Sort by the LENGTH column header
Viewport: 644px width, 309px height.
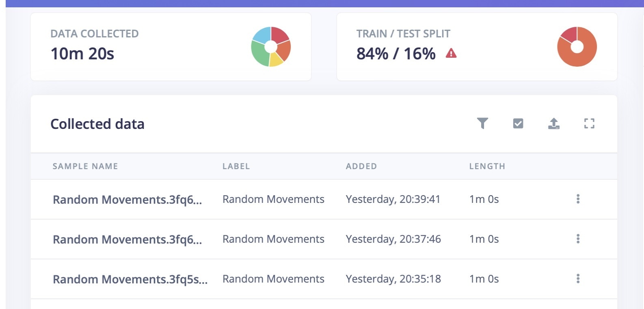487,166
